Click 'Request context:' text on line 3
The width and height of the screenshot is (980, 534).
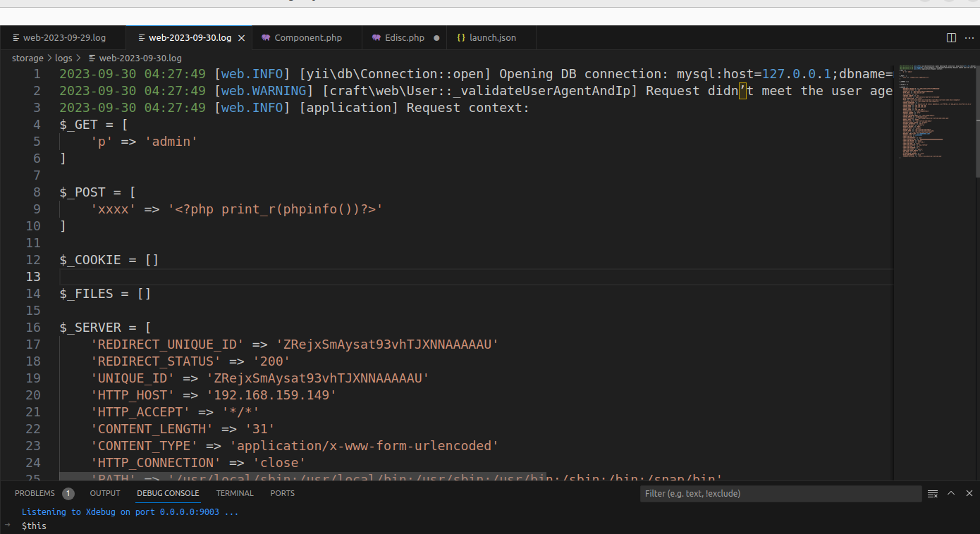(x=467, y=108)
